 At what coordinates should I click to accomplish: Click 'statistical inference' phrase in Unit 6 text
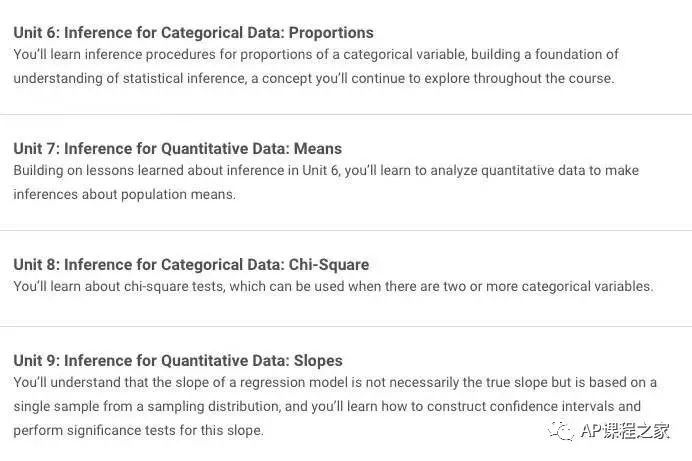[x=184, y=78]
